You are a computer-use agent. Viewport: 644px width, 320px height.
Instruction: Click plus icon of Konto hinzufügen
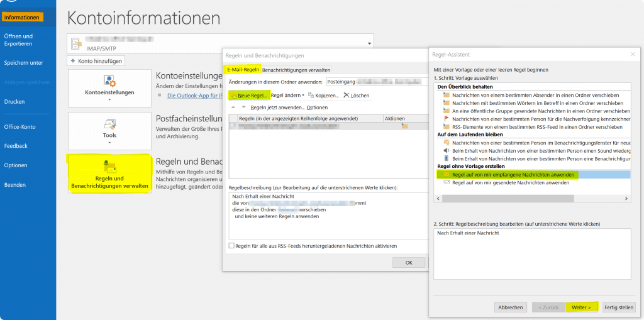click(73, 61)
